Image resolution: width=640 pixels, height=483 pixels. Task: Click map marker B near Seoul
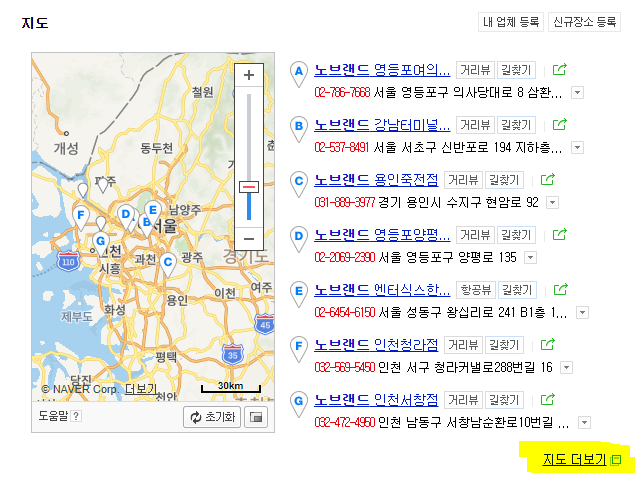click(x=146, y=225)
